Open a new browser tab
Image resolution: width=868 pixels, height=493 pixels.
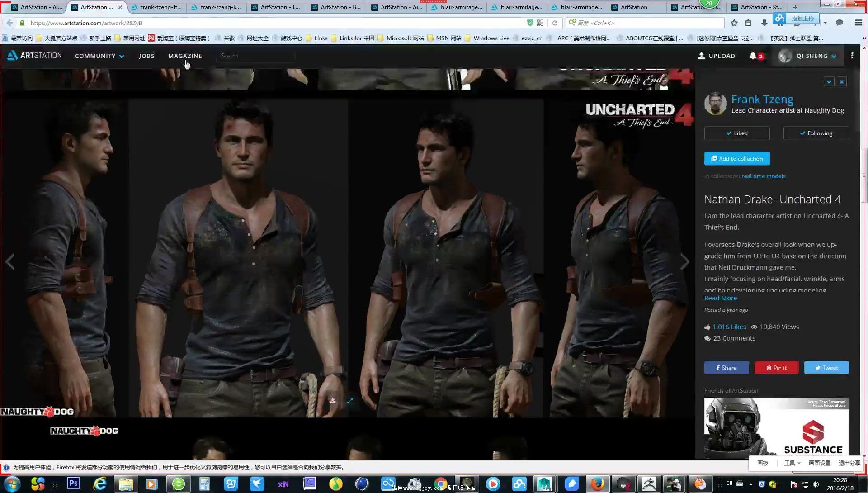point(795,7)
